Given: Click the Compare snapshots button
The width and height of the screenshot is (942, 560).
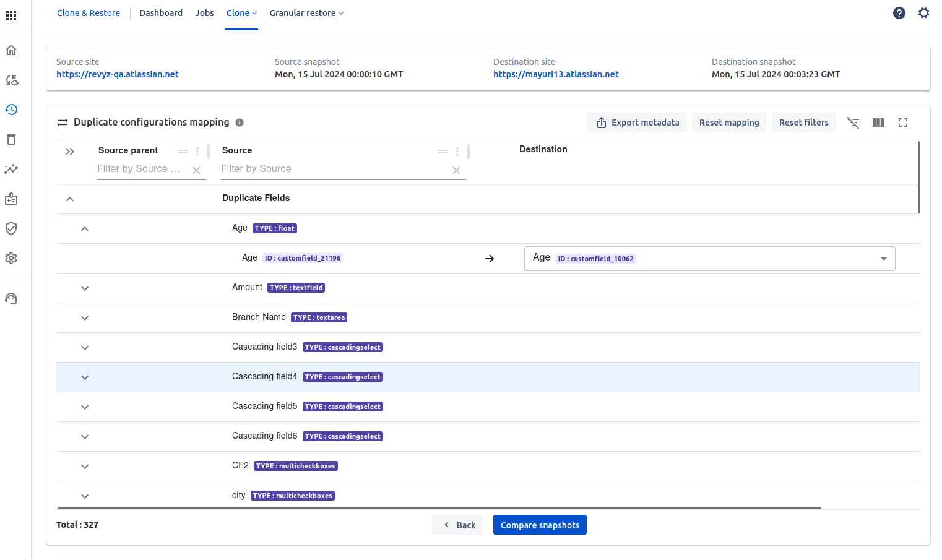Looking at the screenshot, I should tap(540, 525).
